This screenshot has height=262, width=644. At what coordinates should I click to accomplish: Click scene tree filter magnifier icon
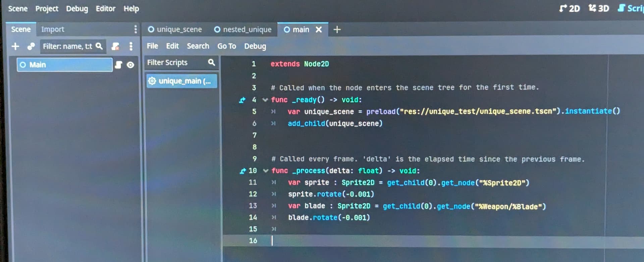(99, 46)
